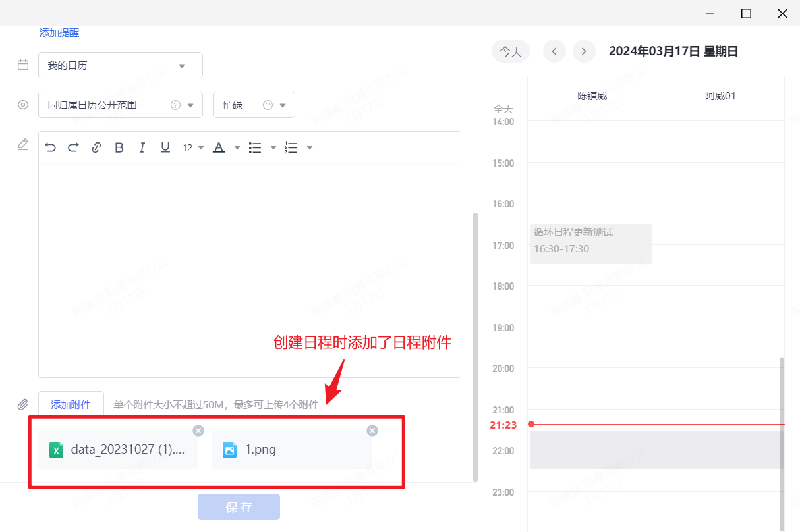Jump to today with 今天 button
800x532 pixels.
coord(511,51)
